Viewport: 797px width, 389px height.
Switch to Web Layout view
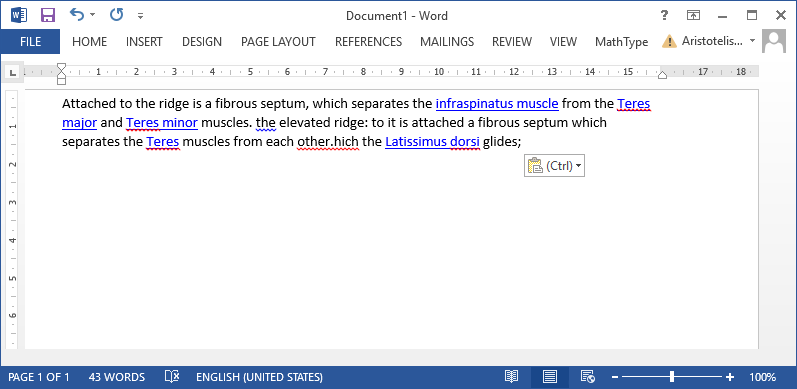coord(588,377)
